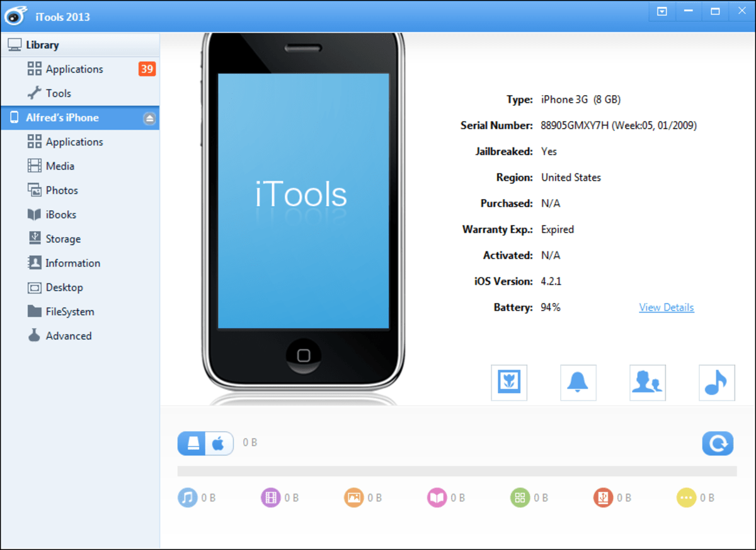This screenshot has height=550, width=756.
Task: Click the iPhone home button on the device image
Action: [x=304, y=355]
